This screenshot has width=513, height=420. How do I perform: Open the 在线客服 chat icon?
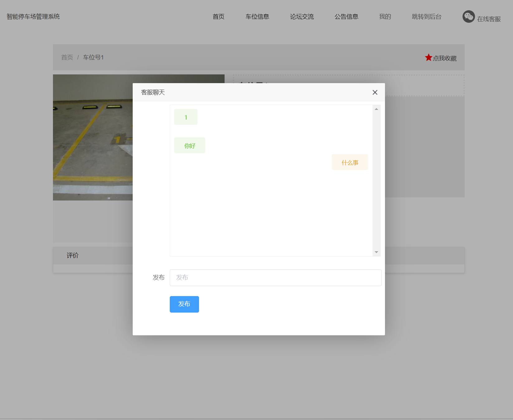[468, 17]
